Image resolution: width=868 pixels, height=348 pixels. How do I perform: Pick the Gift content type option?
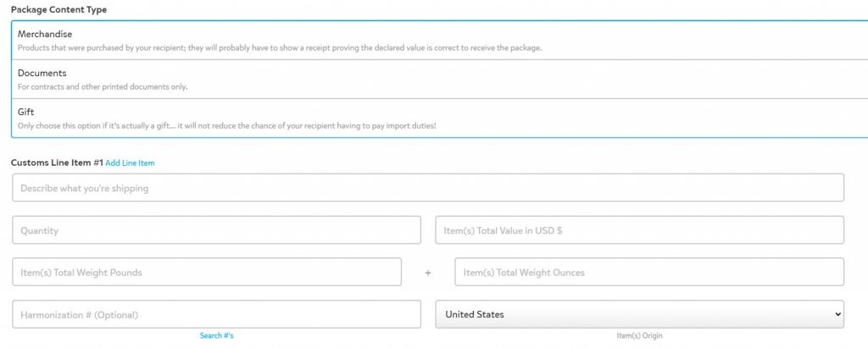click(x=25, y=112)
